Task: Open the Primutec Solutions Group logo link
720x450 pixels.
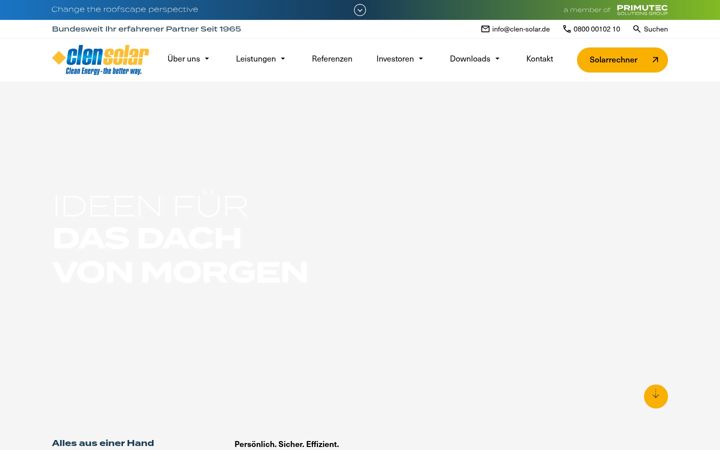Action: [642, 10]
